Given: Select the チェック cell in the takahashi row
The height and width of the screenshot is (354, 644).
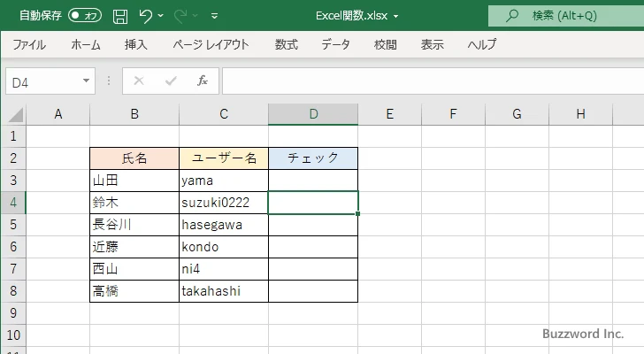Looking at the screenshot, I should 313,291.
